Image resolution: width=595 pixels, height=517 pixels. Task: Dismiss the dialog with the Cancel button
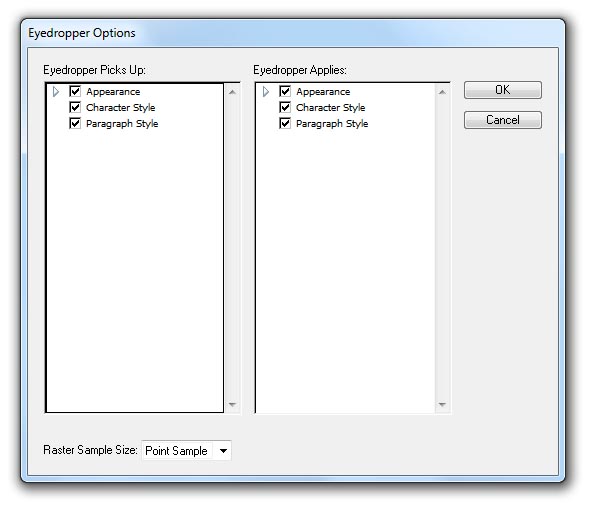coord(503,120)
